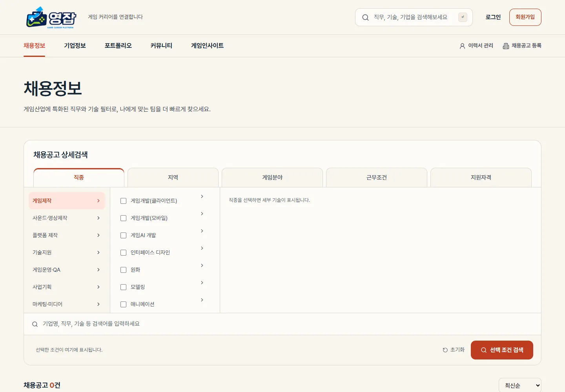Click the magnifier icon in top search bar

[x=365, y=17]
